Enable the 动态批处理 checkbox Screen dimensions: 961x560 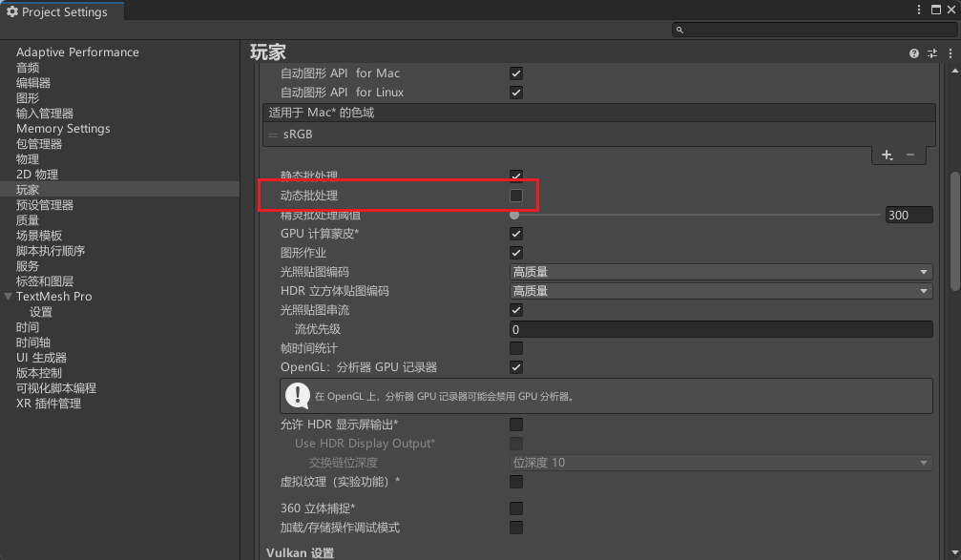[516, 196]
